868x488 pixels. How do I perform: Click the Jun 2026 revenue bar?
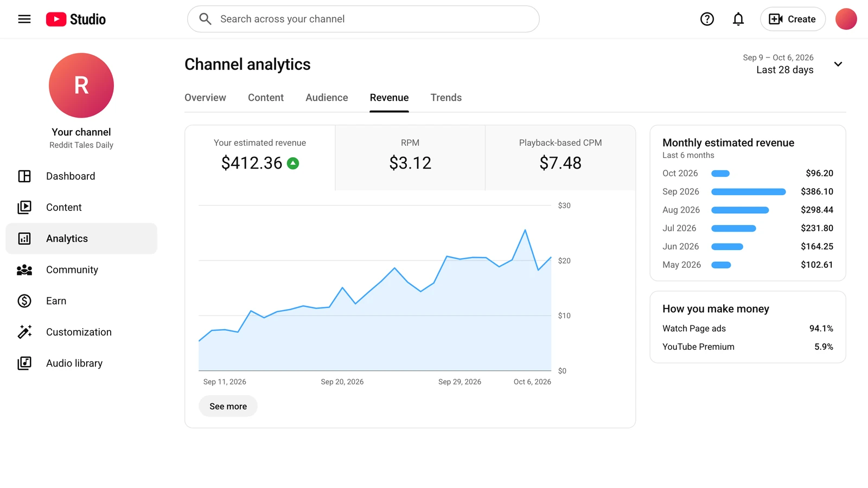point(727,247)
